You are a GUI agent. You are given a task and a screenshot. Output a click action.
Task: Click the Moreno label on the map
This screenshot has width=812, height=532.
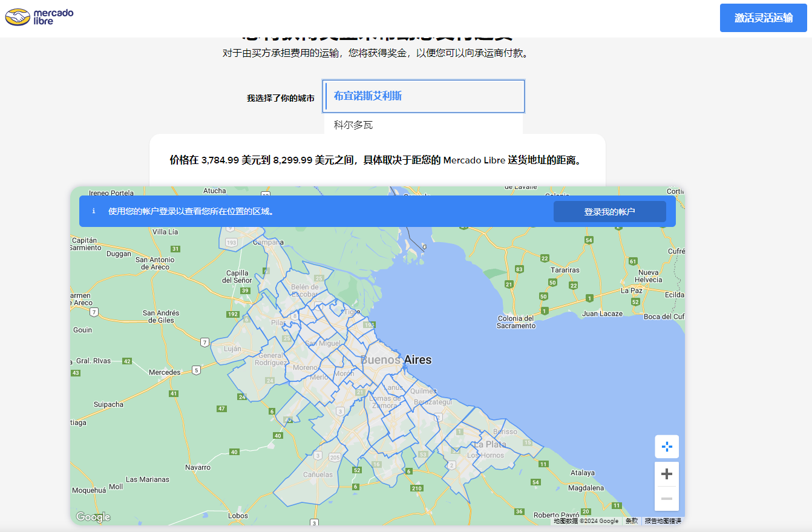305,367
